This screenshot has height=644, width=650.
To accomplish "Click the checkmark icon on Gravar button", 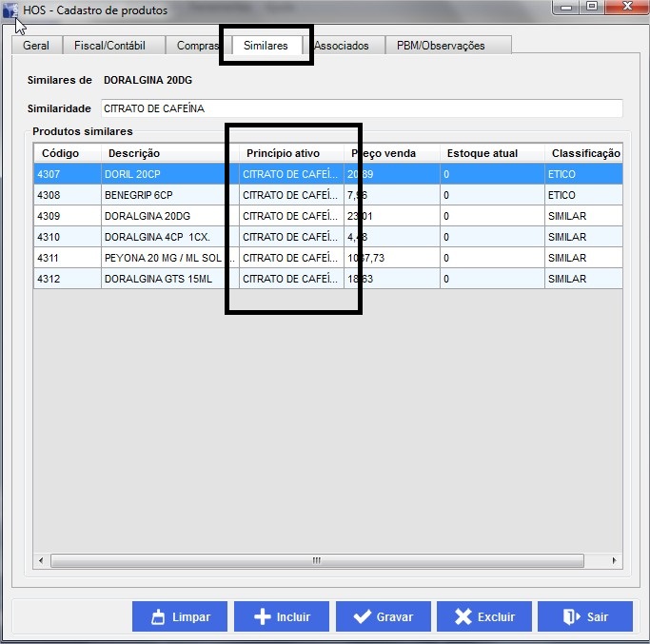I will [362, 616].
